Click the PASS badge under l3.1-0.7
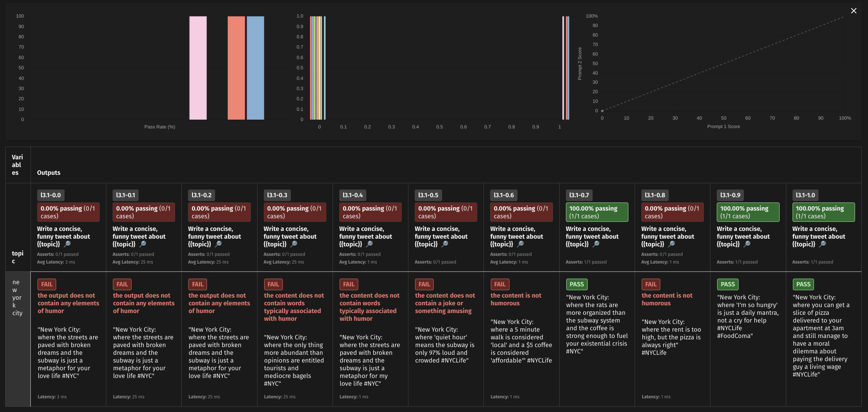This screenshot has width=868, height=412. click(x=577, y=284)
